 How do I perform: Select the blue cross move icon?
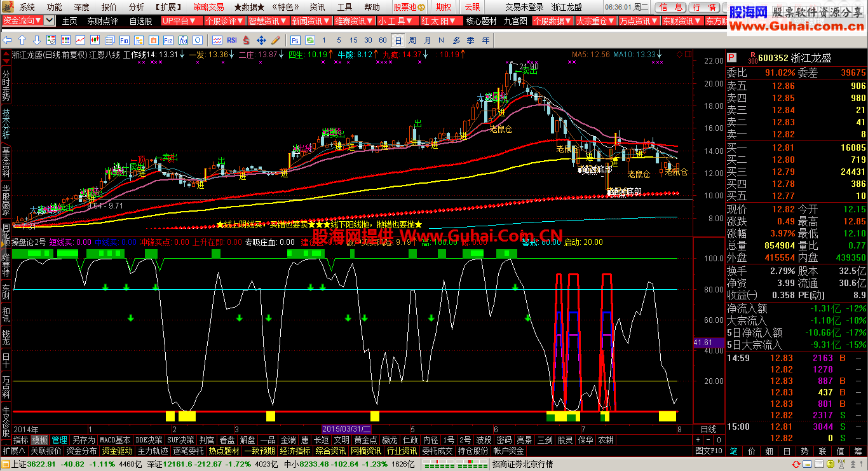coord(261,40)
